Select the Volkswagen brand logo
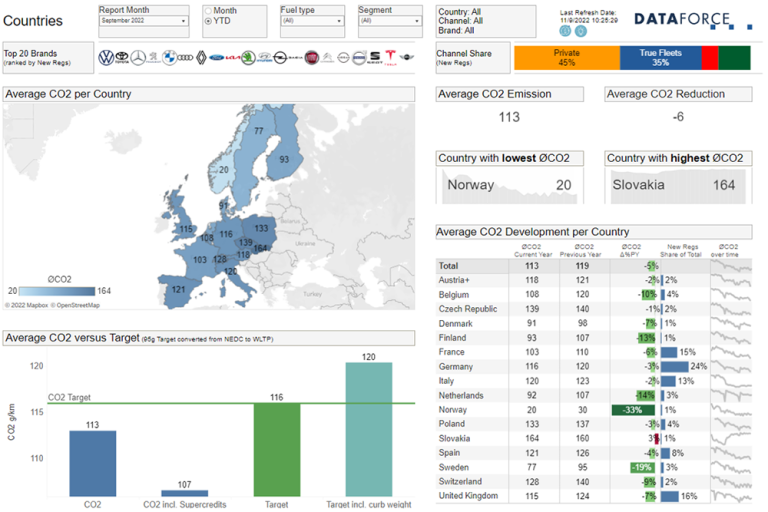Screen dimensions: 768x512 pyautogui.click(x=106, y=59)
